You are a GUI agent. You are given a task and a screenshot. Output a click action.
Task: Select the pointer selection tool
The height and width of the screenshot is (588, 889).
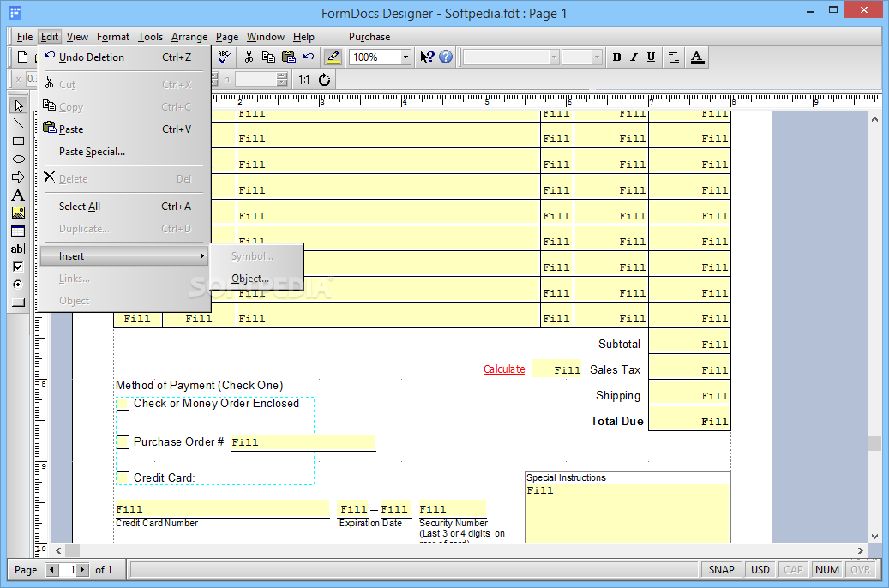(x=18, y=105)
